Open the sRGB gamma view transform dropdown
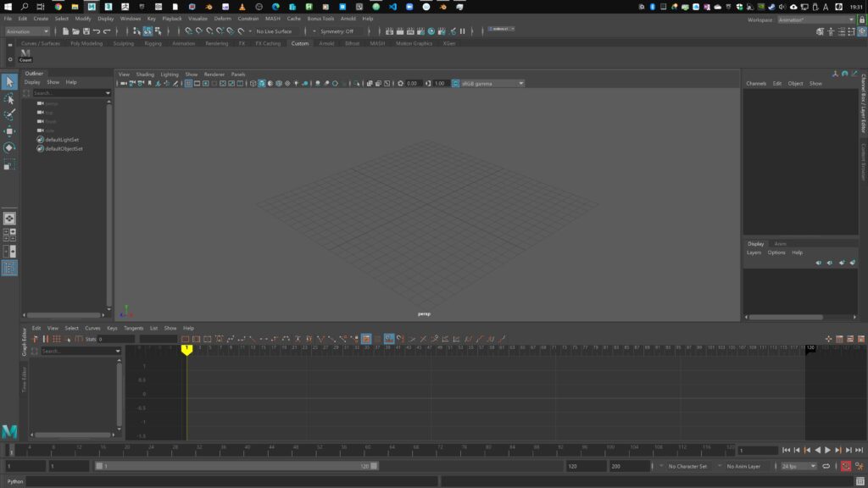 click(492, 84)
